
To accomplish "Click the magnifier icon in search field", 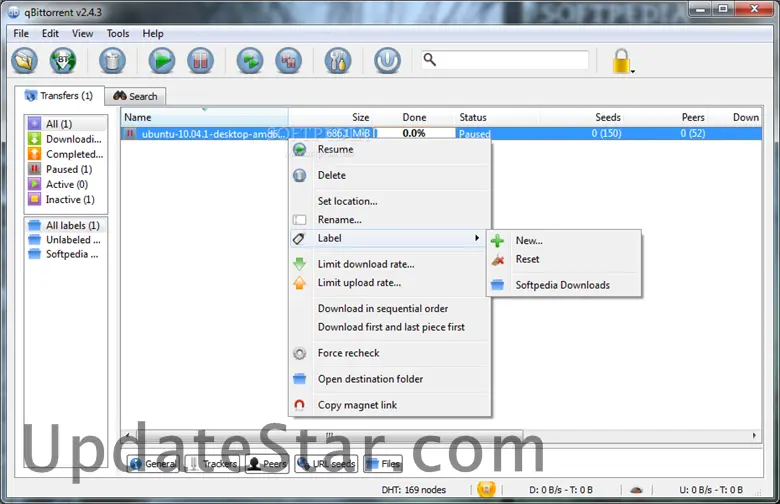I will pos(429,60).
